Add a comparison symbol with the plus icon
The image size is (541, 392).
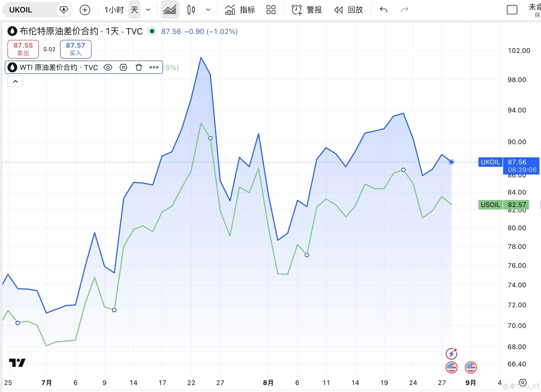click(85, 10)
